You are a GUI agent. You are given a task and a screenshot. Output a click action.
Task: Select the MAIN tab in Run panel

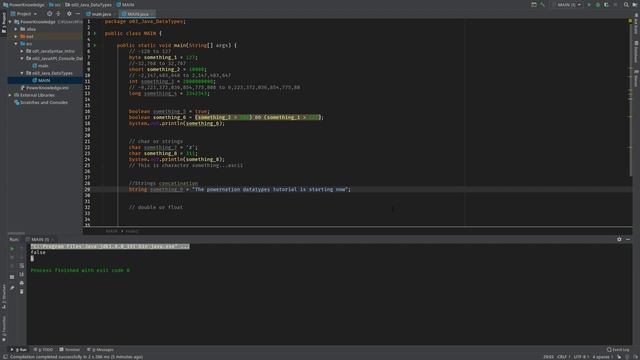pyautogui.click(x=39, y=240)
